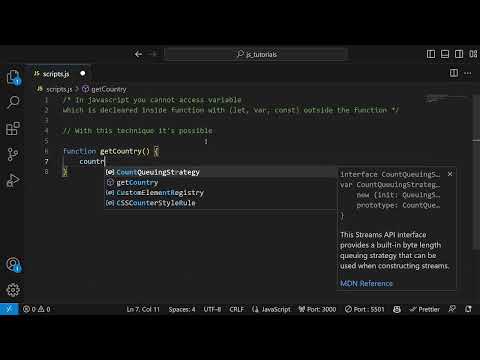The image size is (480, 360).
Task: Select getCountry suggestion
Action: click(x=220, y=182)
